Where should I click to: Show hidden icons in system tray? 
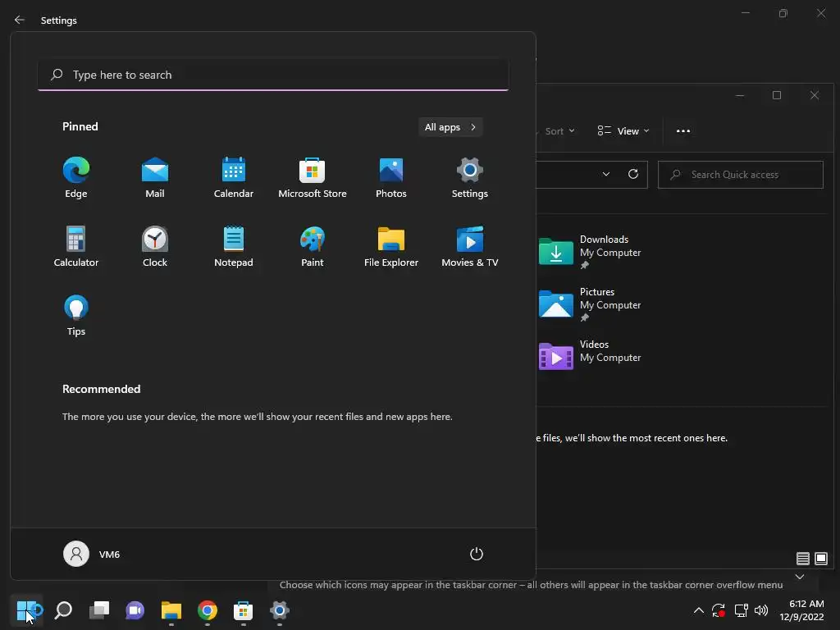tap(699, 610)
